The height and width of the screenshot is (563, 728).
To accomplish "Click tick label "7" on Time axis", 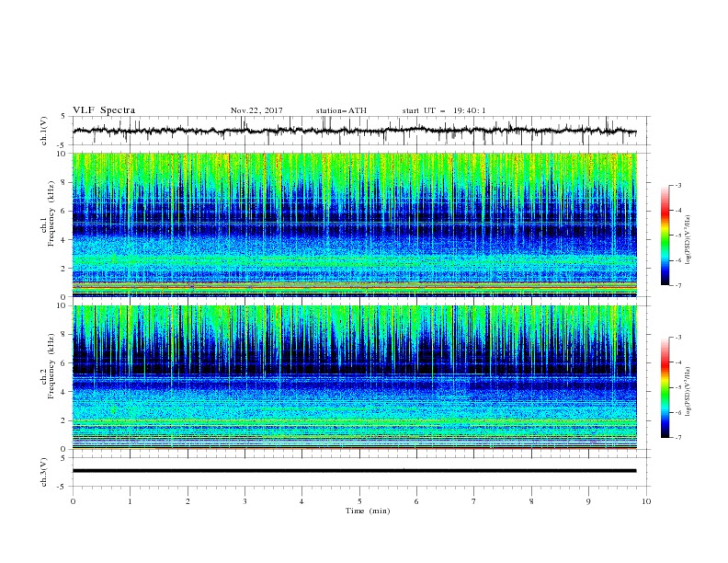I will [x=474, y=501].
